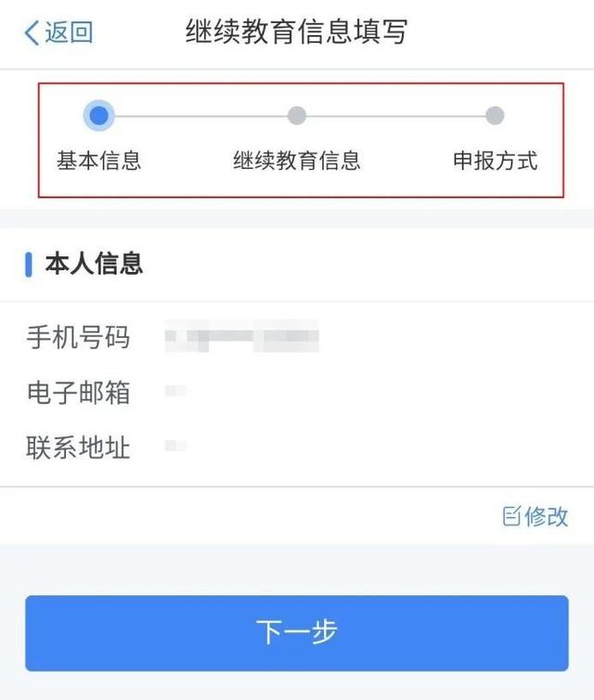Select the 基本信息 blue step dot
This screenshot has height=700, width=594.
99,115
